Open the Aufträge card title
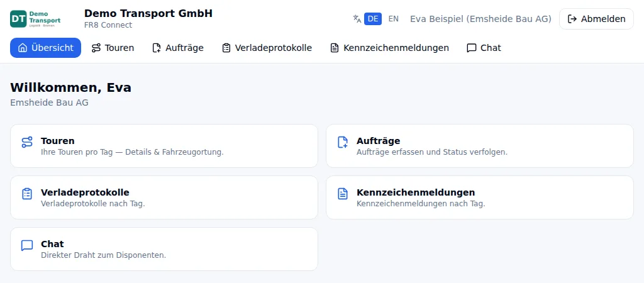The height and width of the screenshot is (283, 644). coord(378,141)
